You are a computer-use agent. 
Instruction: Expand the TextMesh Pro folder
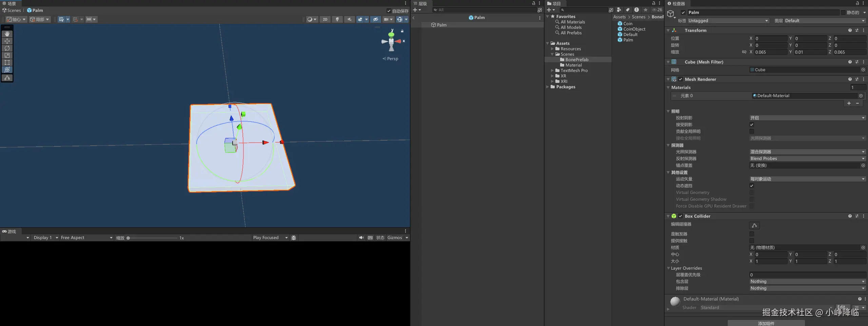552,71
